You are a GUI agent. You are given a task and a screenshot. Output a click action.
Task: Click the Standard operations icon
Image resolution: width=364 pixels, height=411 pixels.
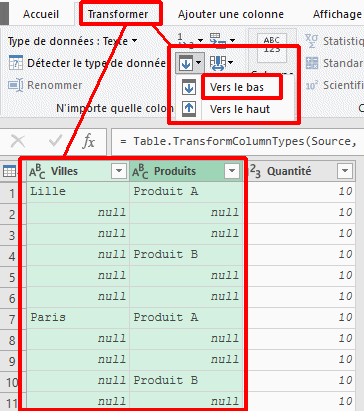(x=312, y=63)
